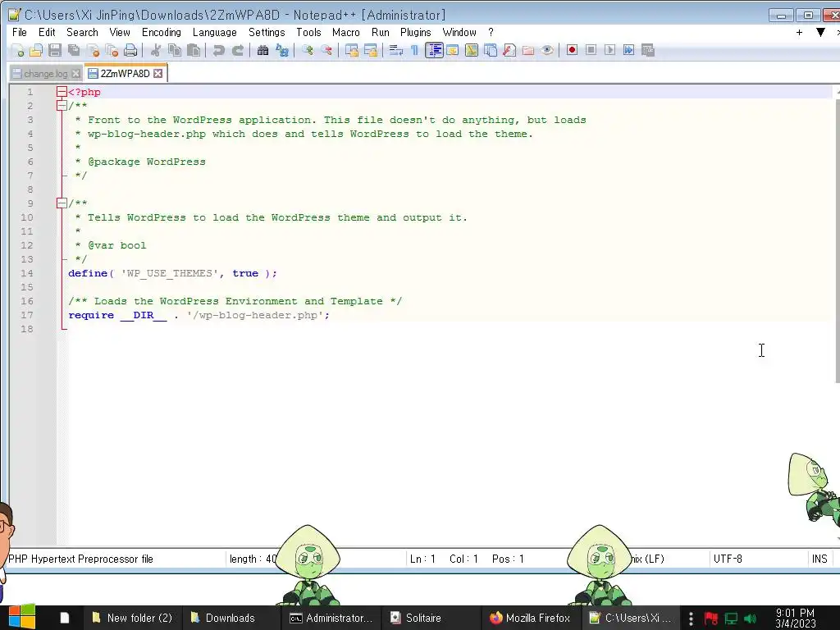
Task: Close the 2ZmWPA8D tab
Action: 158,73
